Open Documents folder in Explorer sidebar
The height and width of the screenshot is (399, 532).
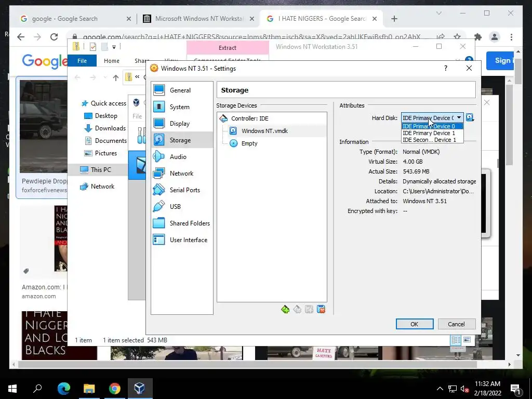pyautogui.click(x=105, y=140)
